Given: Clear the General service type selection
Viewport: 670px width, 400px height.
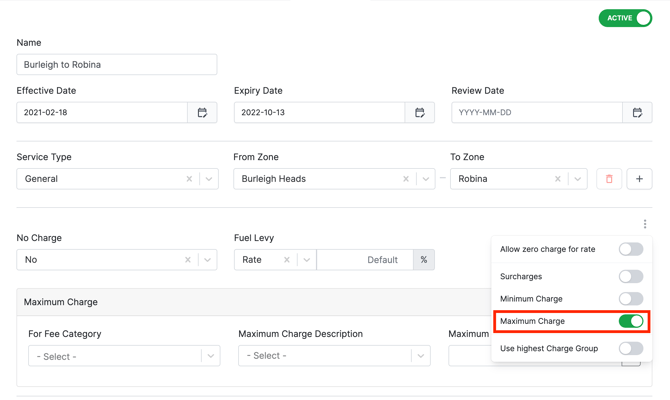Looking at the screenshot, I should click(189, 179).
